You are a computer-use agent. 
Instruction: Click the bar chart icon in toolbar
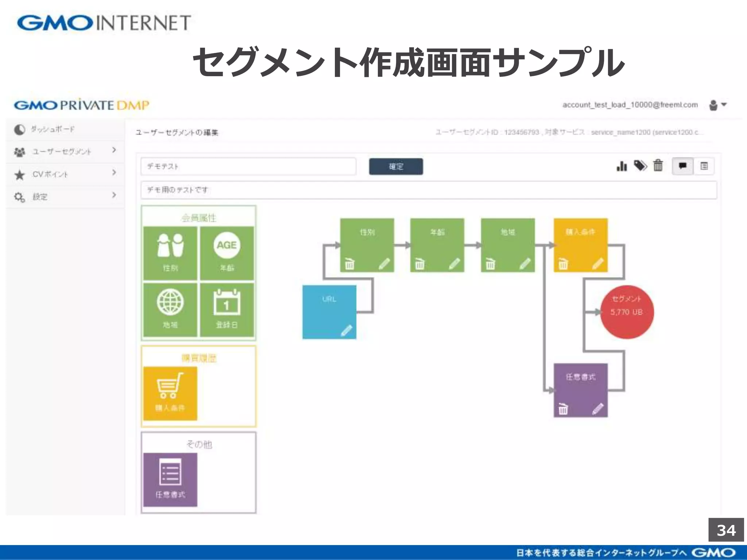pos(622,166)
